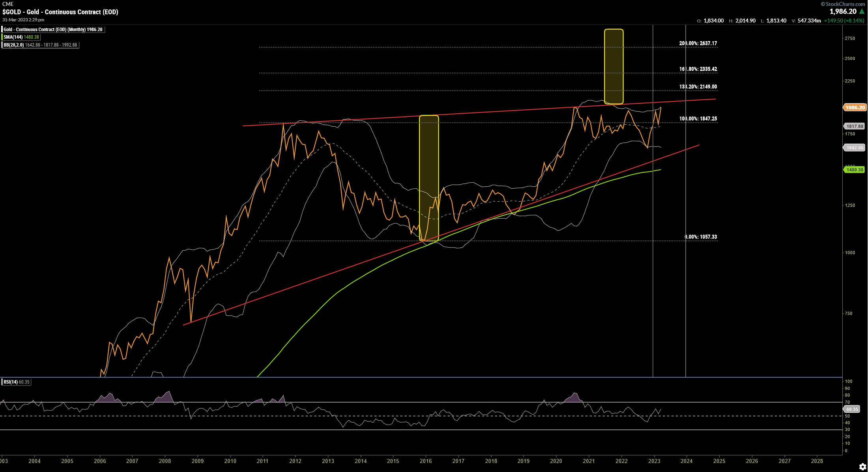Click the orange 1986.20 price tag on the axis
The width and height of the screenshot is (868, 472).
pyautogui.click(x=855, y=107)
